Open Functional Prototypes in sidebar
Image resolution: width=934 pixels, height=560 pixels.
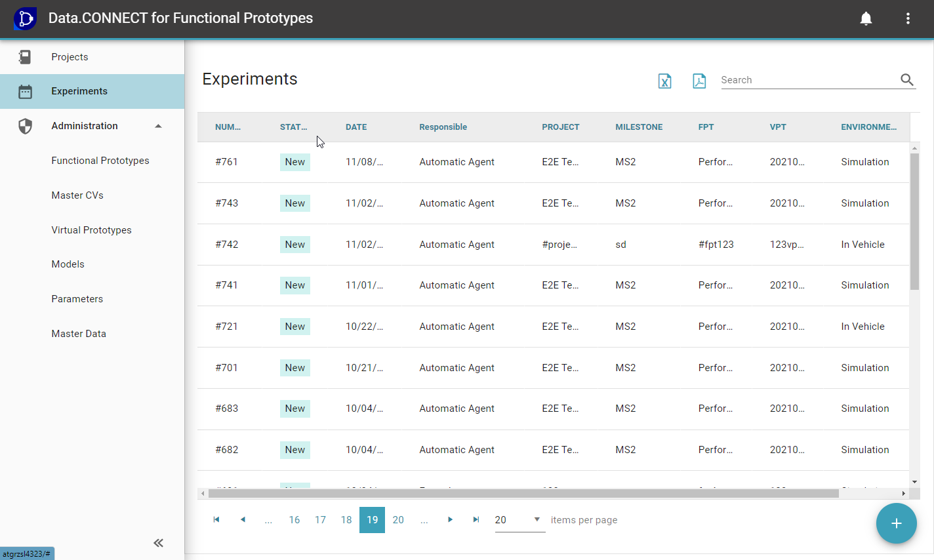(x=100, y=161)
